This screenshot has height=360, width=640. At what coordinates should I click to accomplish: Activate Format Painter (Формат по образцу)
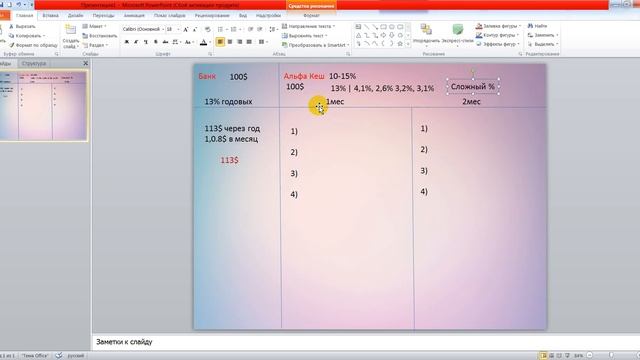click(33, 45)
